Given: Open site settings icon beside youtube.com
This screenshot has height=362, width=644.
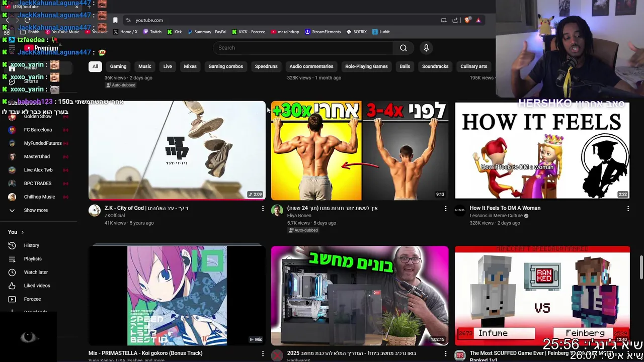Looking at the screenshot, I should [x=128, y=20].
